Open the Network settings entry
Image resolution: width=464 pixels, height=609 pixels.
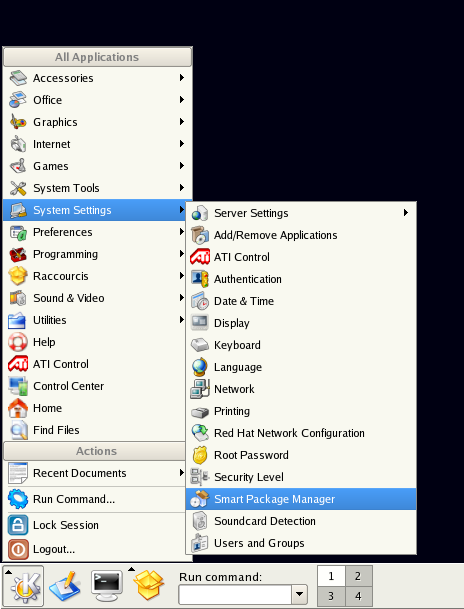point(301,389)
